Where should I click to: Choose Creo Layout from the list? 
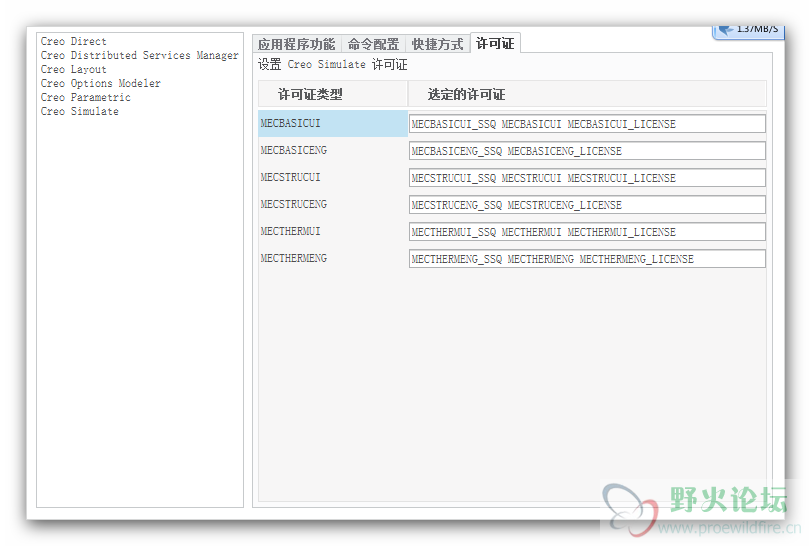[73, 69]
